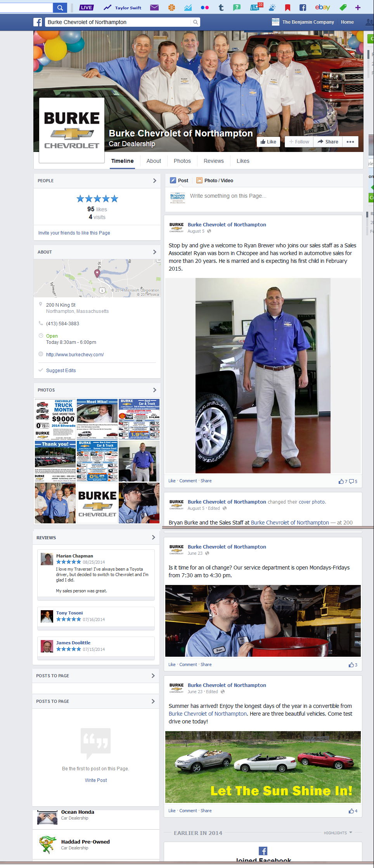Open the Chevrolet Truck Month photo thumbnail
The height and width of the screenshot is (868, 374).
(55, 419)
